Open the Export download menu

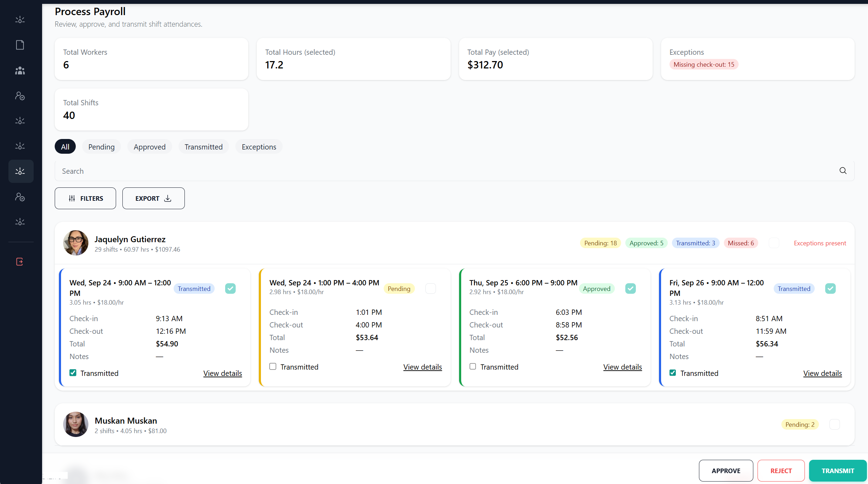click(153, 198)
